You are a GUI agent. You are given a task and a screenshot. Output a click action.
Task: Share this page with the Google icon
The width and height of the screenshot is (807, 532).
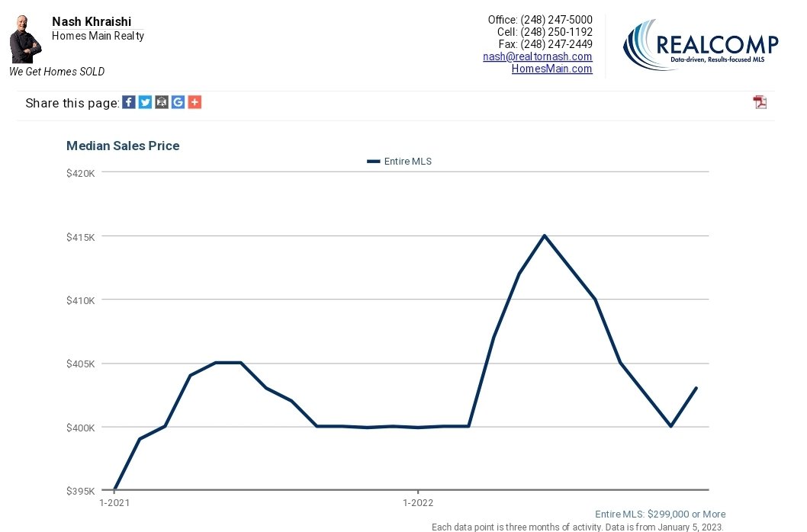178,101
